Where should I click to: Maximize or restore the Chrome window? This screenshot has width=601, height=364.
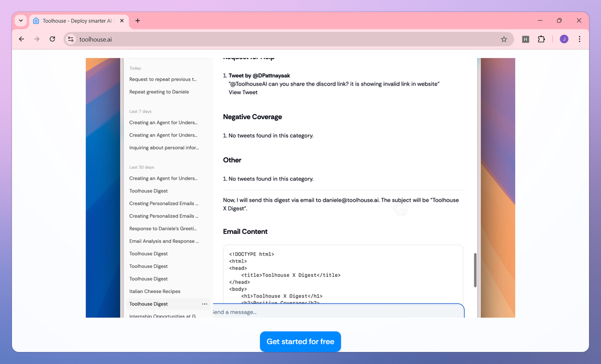click(559, 21)
